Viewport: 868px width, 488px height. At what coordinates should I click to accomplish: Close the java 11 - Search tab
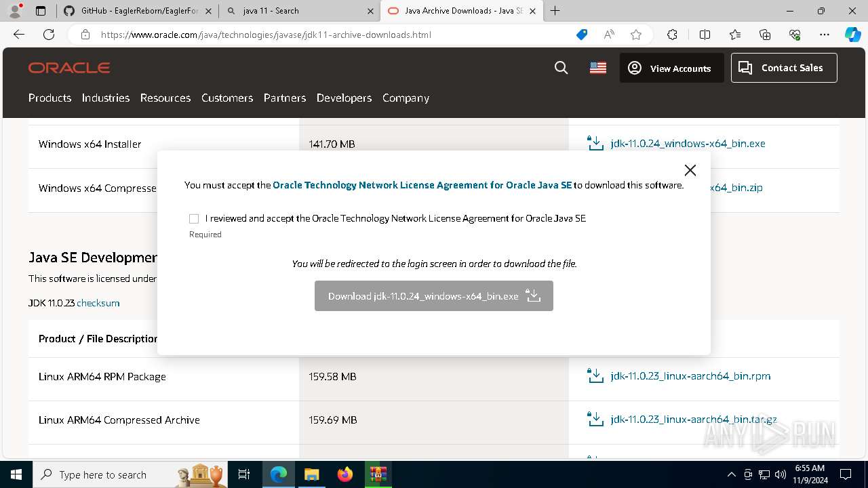tap(371, 11)
